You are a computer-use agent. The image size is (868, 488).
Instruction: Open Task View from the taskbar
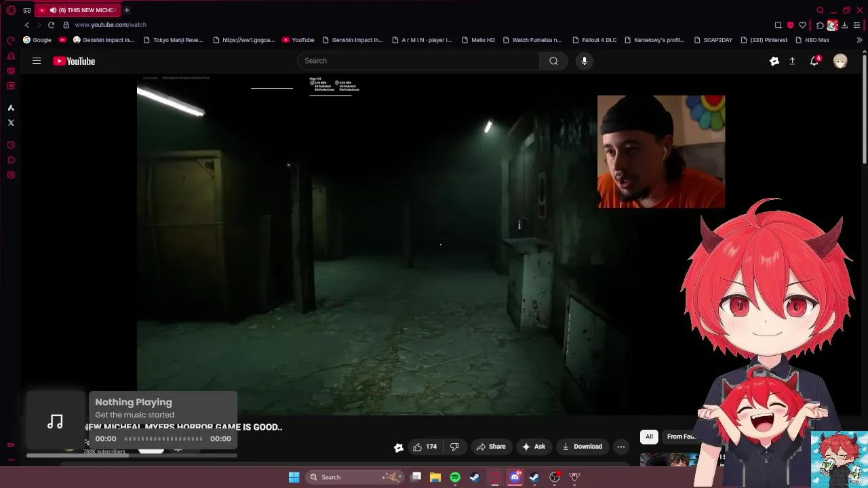[x=416, y=477]
